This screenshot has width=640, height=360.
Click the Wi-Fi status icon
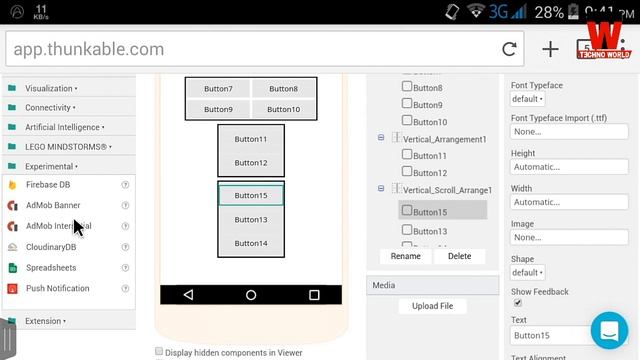(476, 11)
